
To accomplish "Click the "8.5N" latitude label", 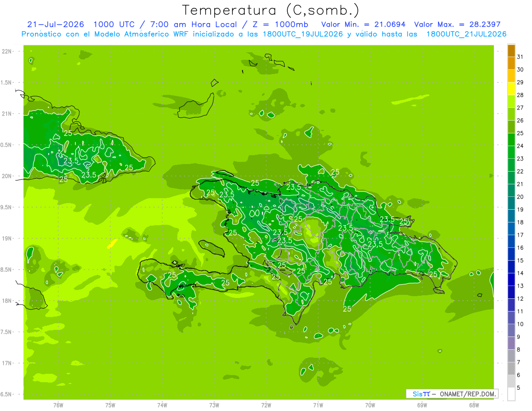I will pyautogui.click(x=7, y=270).
